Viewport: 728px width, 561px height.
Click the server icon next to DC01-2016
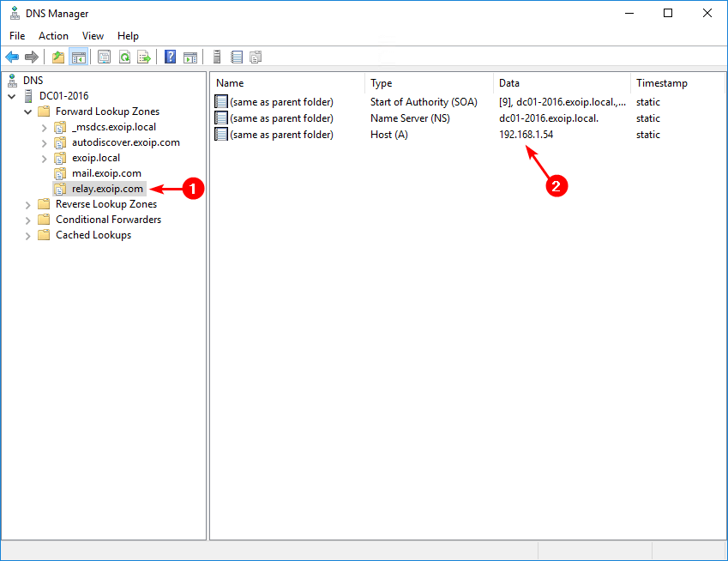pos(28,95)
